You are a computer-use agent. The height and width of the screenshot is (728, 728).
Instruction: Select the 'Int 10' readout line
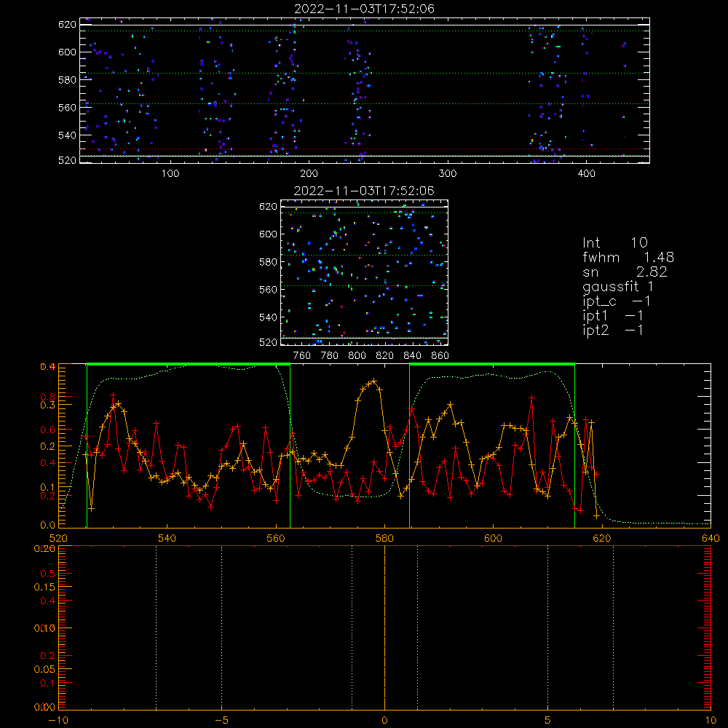pos(614,242)
